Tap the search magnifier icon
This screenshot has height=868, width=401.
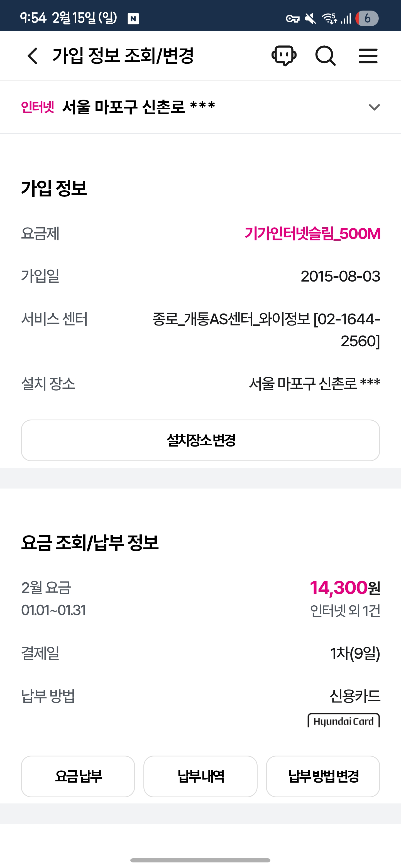[325, 56]
